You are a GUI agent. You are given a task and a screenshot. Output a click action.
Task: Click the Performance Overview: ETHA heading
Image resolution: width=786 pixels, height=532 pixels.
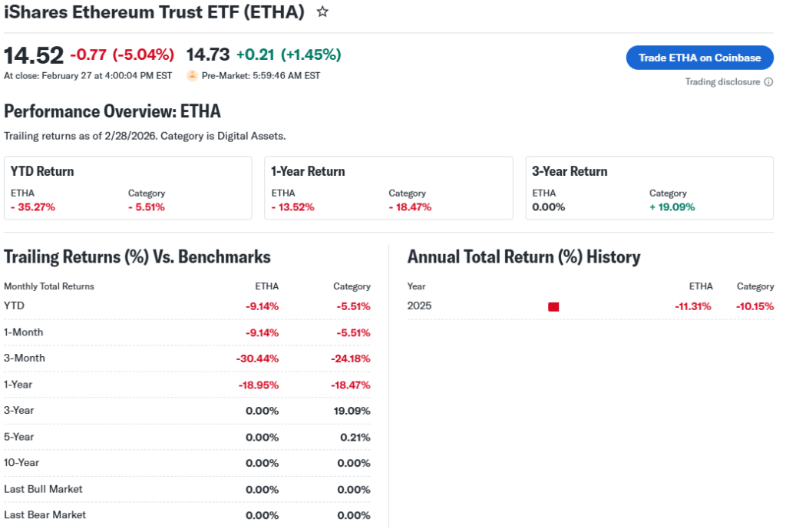(112, 111)
